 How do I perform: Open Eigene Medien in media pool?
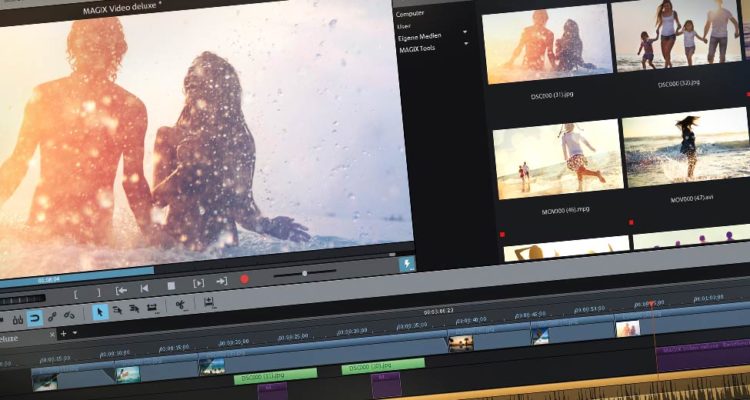pos(419,36)
